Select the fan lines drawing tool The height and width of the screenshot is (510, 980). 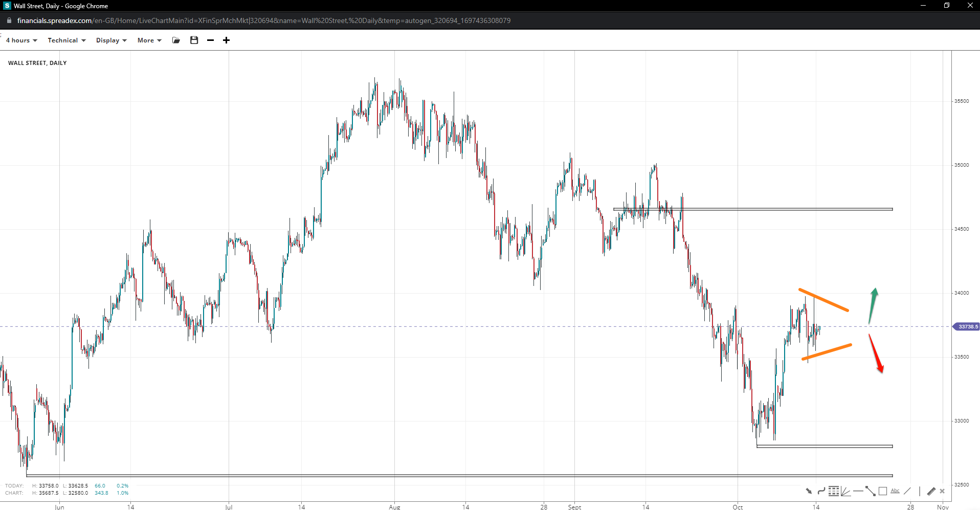(x=845, y=491)
